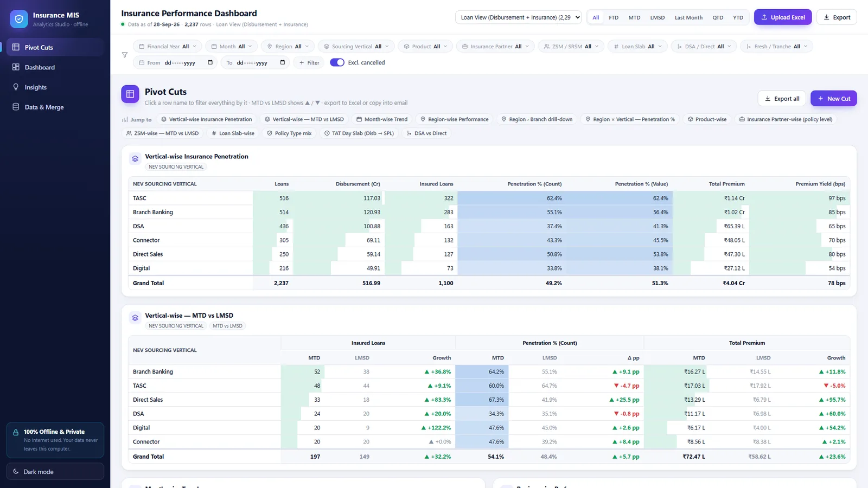
Task: Click download icon on Export all button
Action: tap(768, 99)
